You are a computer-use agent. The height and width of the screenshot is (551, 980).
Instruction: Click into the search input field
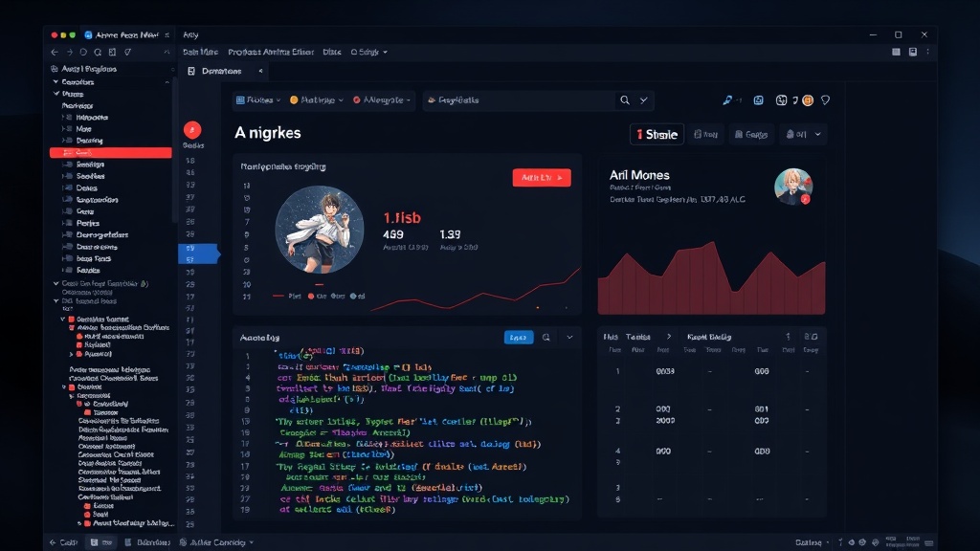coord(519,99)
